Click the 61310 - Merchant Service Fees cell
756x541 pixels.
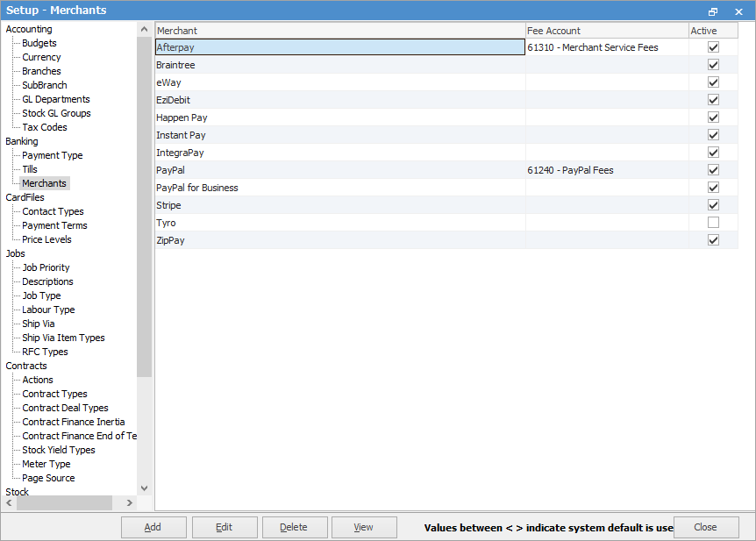coord(607,47)
